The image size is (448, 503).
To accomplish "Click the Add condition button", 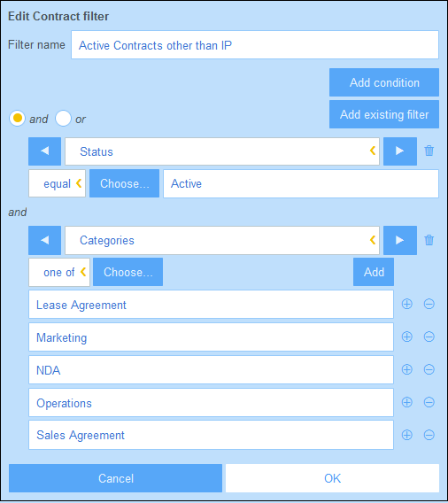I will [x=384, y=82].
